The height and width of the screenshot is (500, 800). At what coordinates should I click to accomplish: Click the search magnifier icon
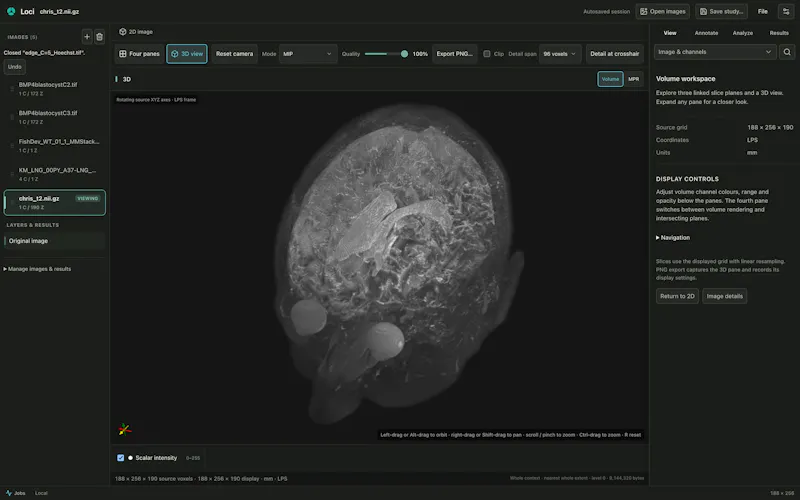coord(787,52)
